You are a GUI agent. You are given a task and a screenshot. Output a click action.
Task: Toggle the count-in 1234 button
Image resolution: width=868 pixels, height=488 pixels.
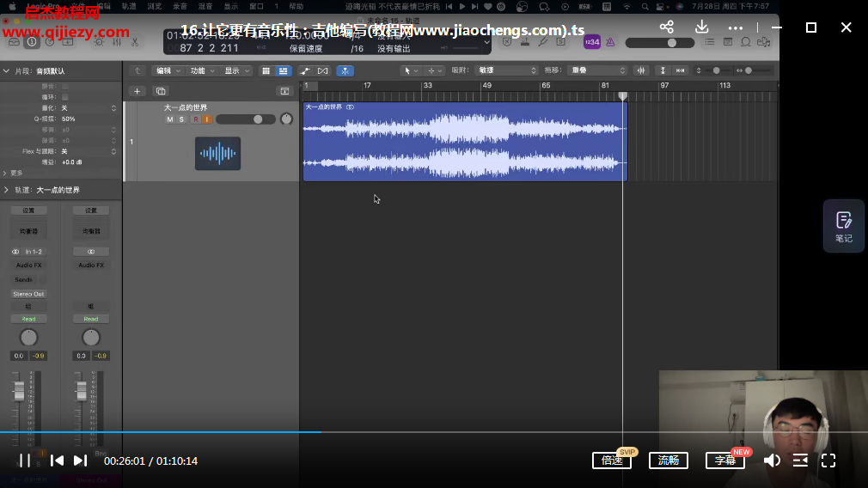592,42
